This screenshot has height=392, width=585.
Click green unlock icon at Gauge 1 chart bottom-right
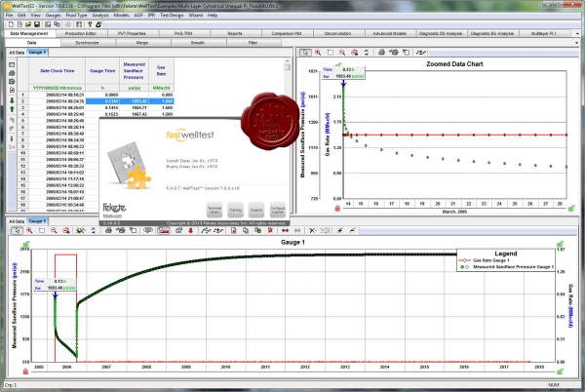click(560, 372)
